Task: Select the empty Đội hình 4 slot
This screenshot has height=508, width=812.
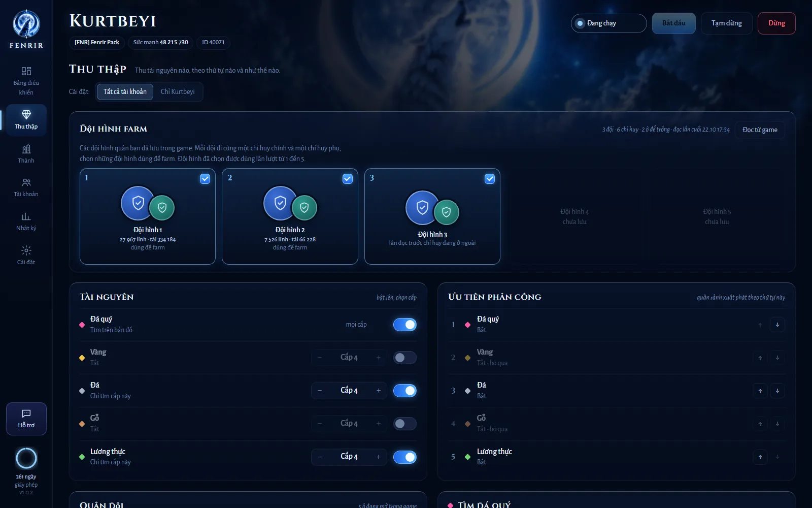Action: coord(574,216)
